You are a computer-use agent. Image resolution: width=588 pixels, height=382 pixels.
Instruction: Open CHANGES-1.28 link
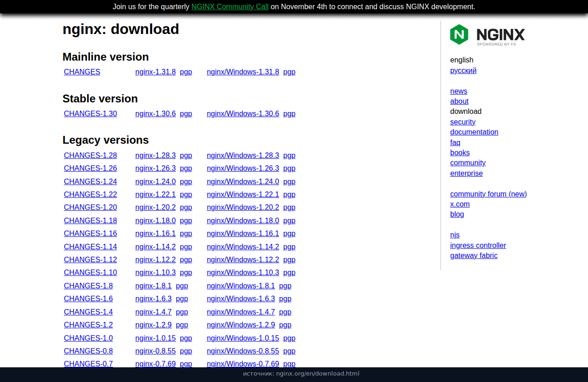coord(90,155)
